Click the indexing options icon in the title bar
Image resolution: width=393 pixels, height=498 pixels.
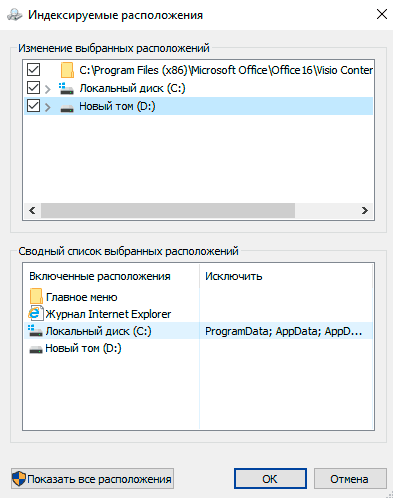tap(15, 15)
